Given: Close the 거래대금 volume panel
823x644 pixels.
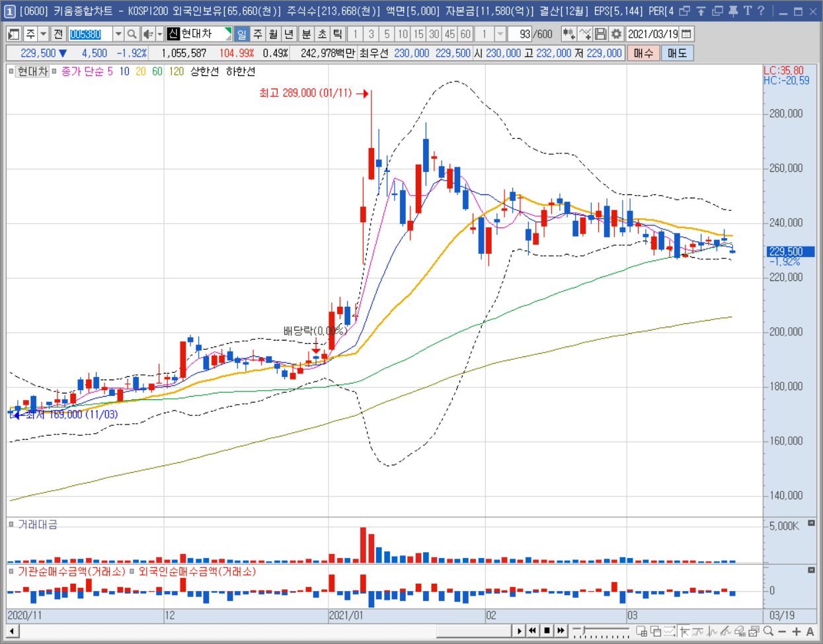Looking at the screenshot, I should point(812,523).
